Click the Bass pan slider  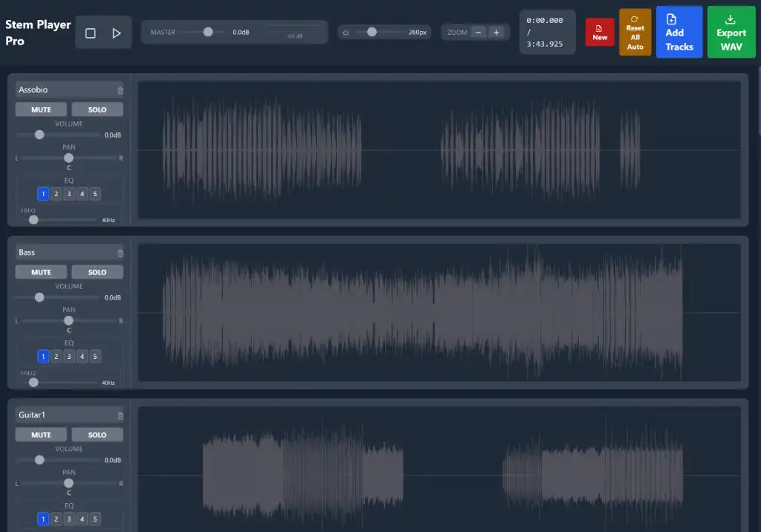68,320
